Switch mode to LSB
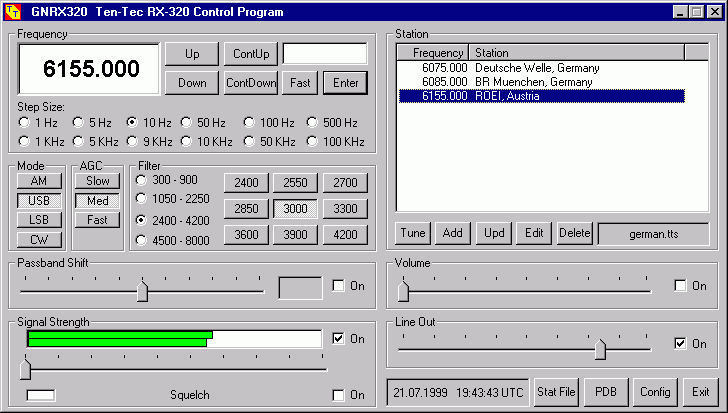Viewport: 728px width, 413px height. point(39,220)
